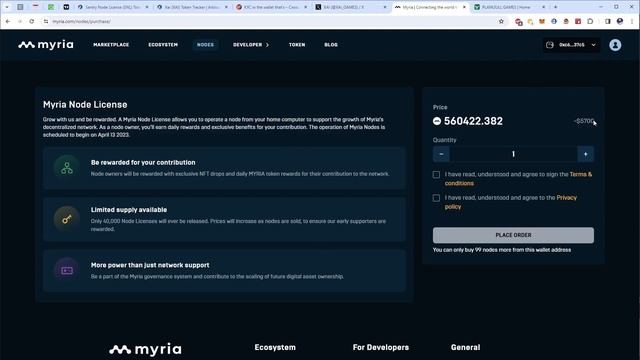640x360 pixels.
Task: Select the green pinned tab
Action: 51,7
